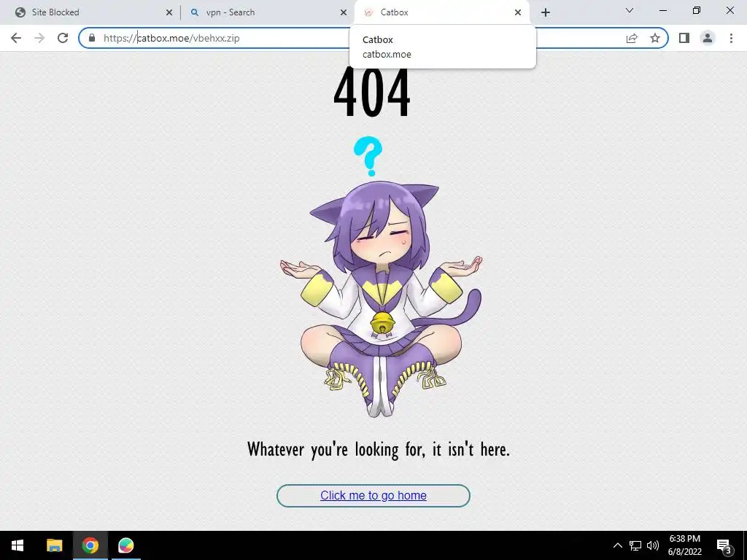Open the notification center icon
The image size is (747, 560).
[724, 545]
